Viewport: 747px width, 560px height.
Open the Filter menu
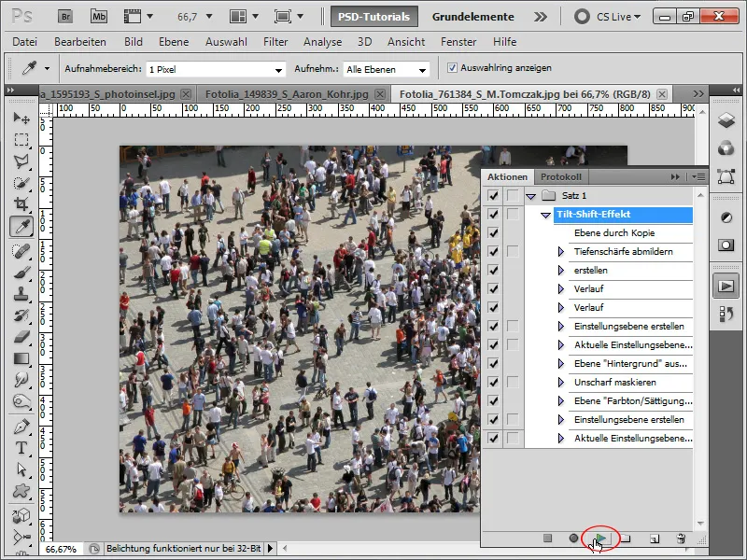[275, 42]
